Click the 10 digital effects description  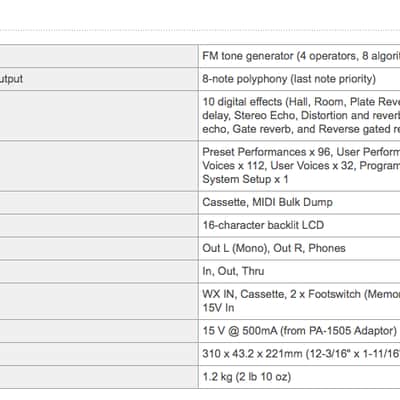[x=299, y=115]
